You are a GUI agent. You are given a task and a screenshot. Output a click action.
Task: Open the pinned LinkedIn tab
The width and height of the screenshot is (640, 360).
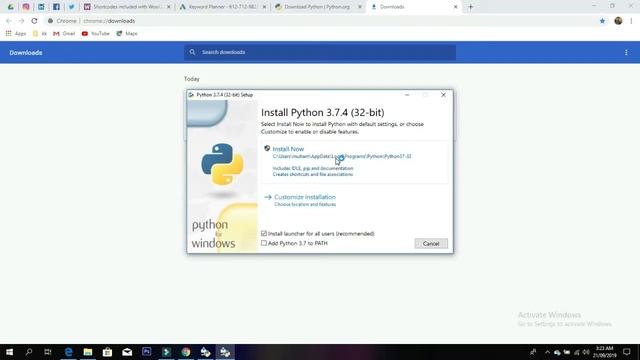(x=41, y=7)
